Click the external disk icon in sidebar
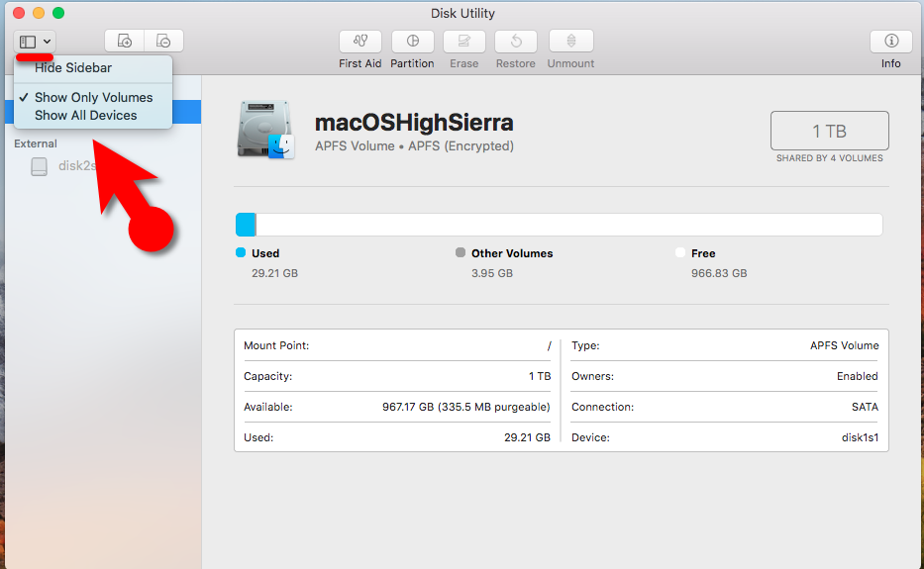The width and height of the screenshot is (924, 569). point(39,166)
